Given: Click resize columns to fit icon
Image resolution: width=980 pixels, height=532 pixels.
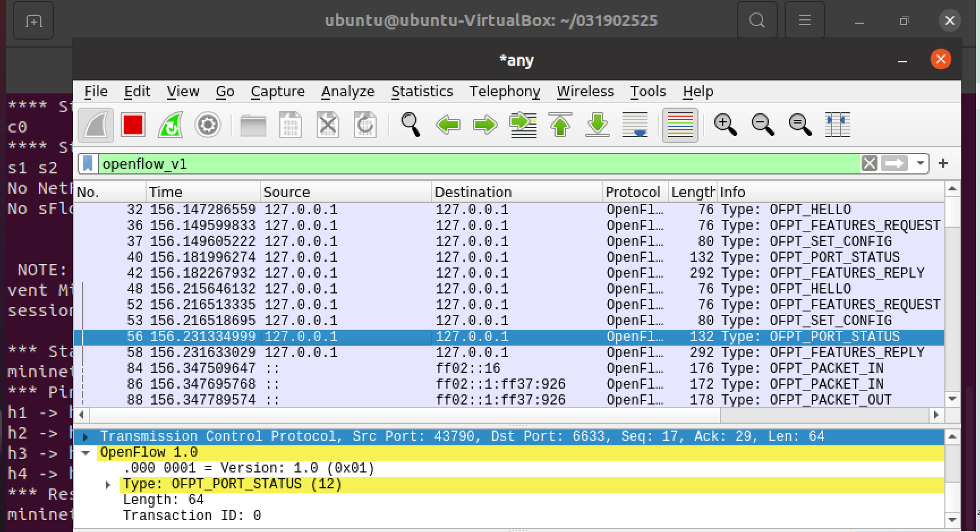Looking at the screenshot, I should pyautogui.click(x=838, y=125).
